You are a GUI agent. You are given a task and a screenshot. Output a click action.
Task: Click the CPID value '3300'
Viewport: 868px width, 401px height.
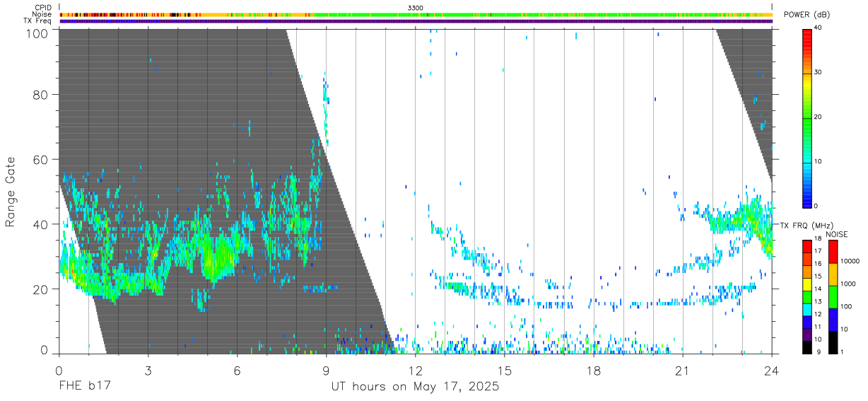(x=416, y=8)
